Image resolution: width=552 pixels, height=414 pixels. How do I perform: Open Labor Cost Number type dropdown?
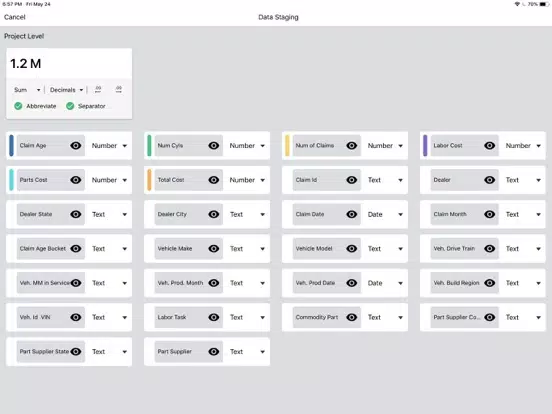pyautogui.click(x=523, y=145)
